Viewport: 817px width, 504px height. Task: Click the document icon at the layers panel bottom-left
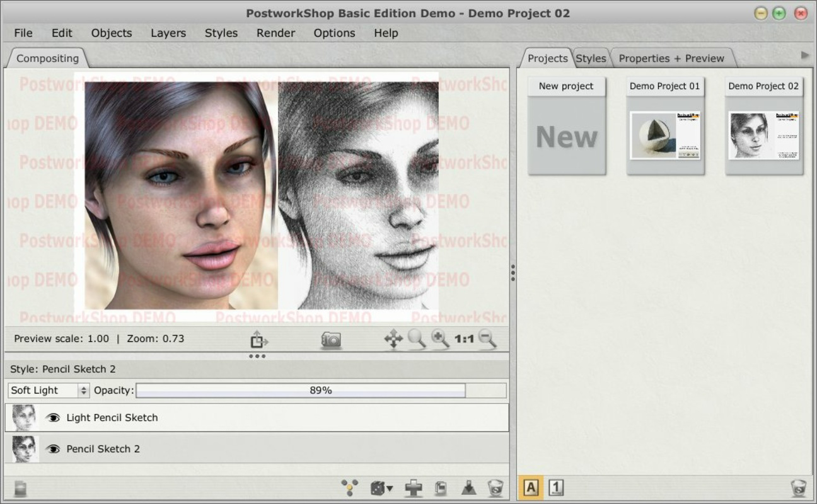[21, 488]
